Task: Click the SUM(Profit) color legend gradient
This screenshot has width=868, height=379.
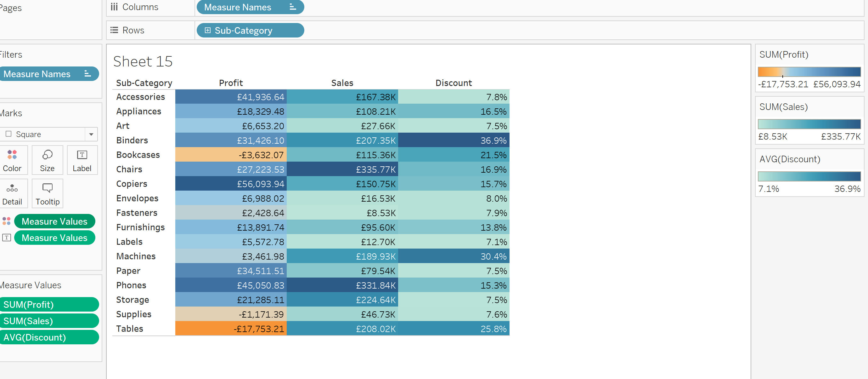Action: (809, 72)
